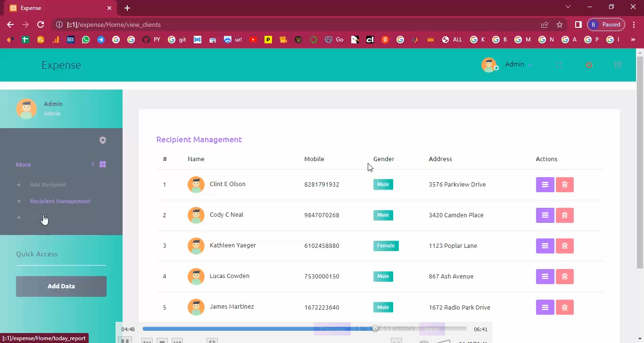Click the home shield icon in sidebar
644x343 pixels.
(x=103, y=140)
